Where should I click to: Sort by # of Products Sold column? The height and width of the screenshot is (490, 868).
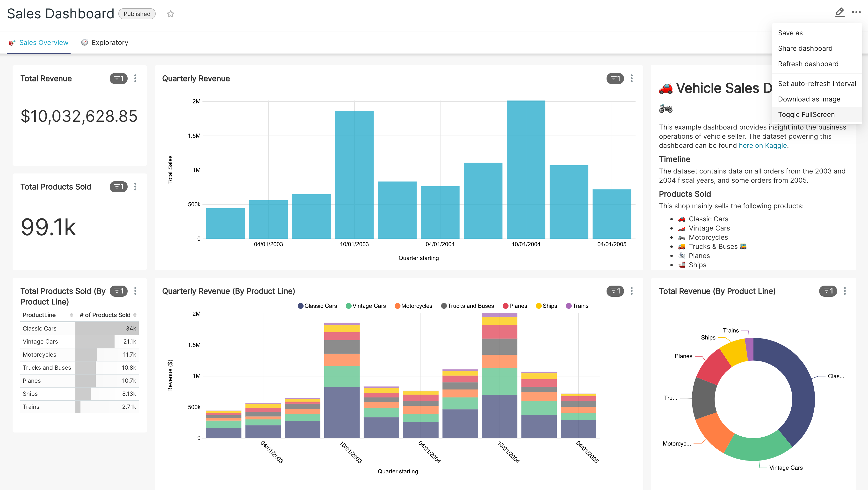135,315
